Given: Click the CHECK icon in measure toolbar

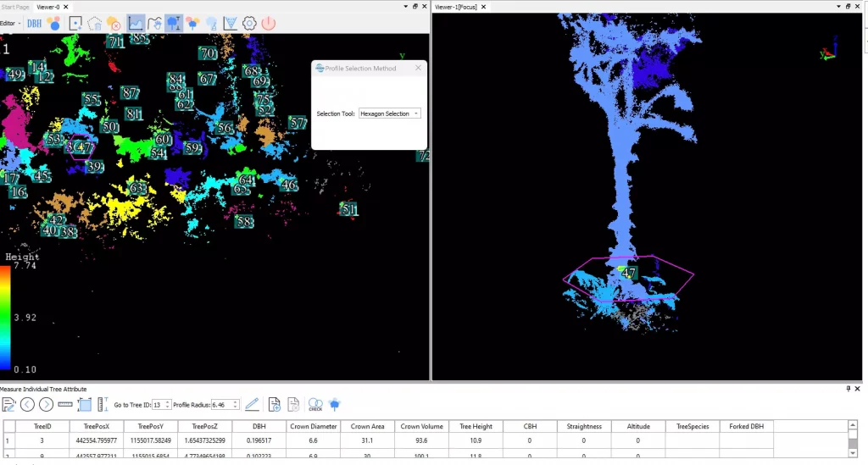Looking at the screenshot, I should tap(314, 405).
